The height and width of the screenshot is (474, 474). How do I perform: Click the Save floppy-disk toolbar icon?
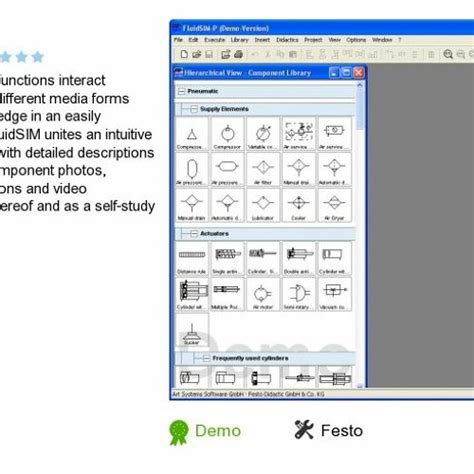[x=209, y=54]
